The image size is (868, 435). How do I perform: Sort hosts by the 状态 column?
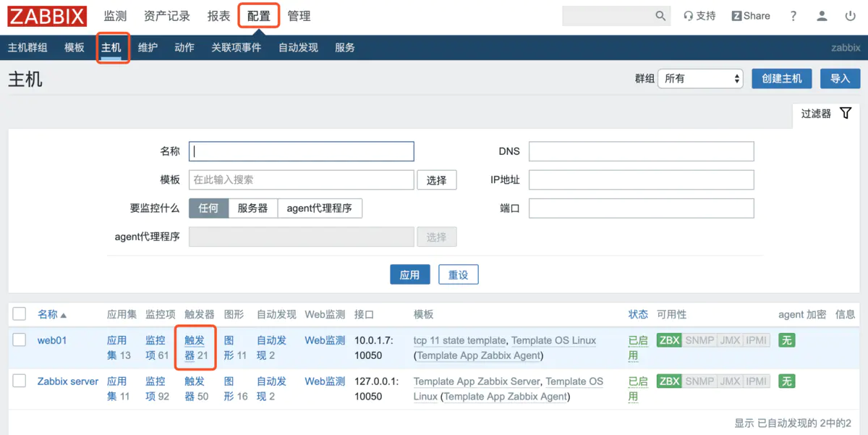tap(638, 315)
